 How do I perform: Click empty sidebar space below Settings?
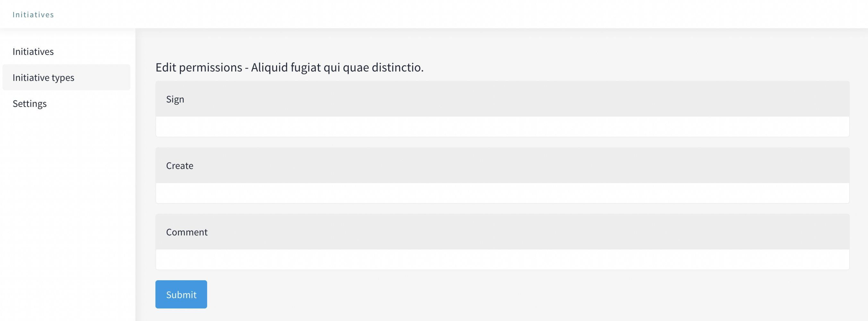[67, 202]
